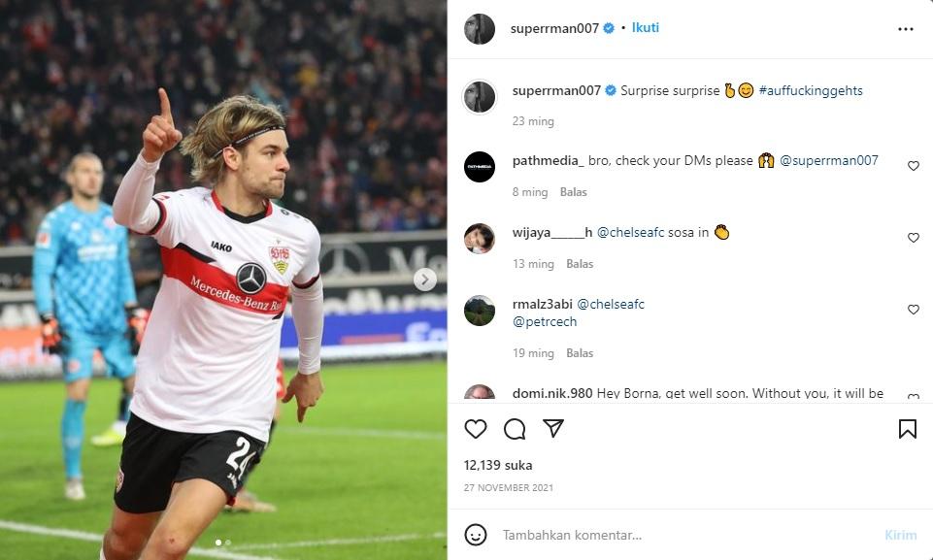The image size is (933, 560).
Task: View 12,139 suka likes list
Action: click(498, 465)
